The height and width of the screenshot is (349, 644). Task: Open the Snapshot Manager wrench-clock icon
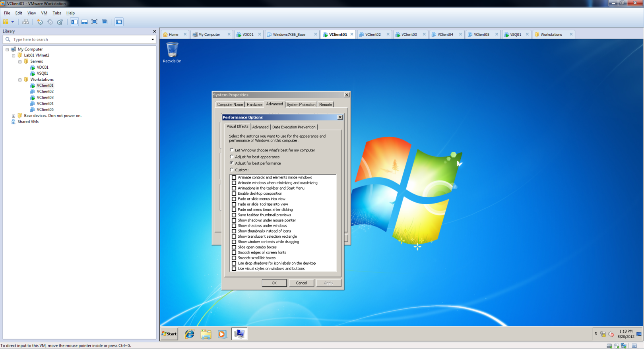pyautogui.click(x=60, y=22)
